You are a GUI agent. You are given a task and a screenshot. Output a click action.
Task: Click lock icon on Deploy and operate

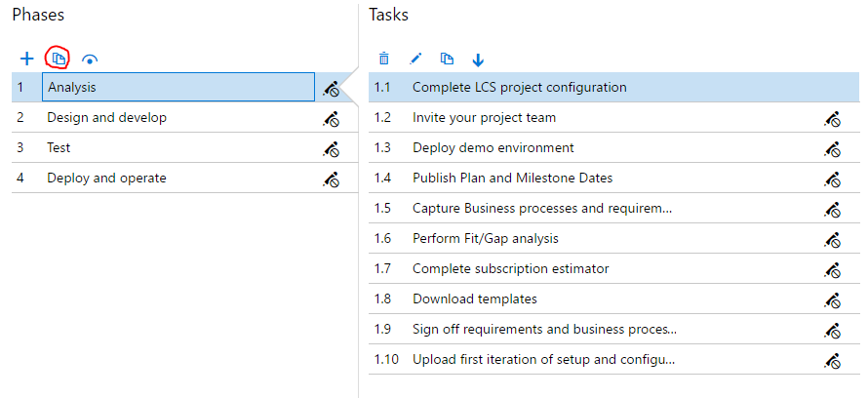tap(332, 179)
